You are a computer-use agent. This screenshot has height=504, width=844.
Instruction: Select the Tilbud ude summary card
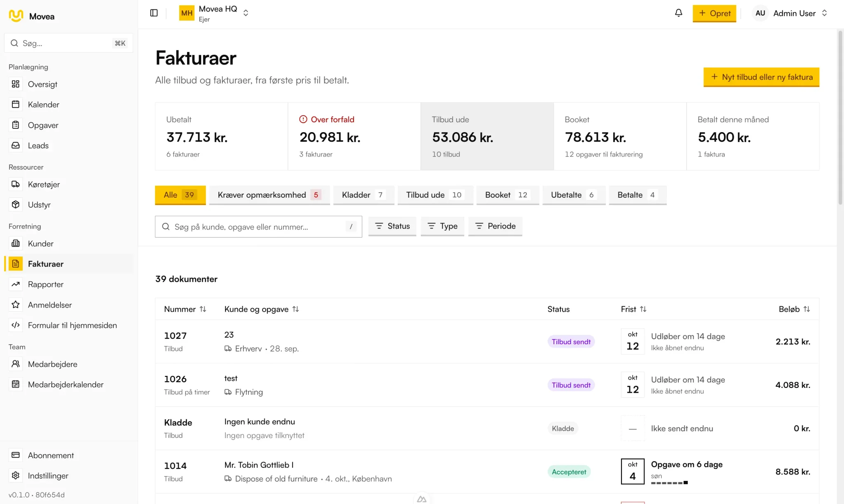pyautogui.click(x=487, y=136)
